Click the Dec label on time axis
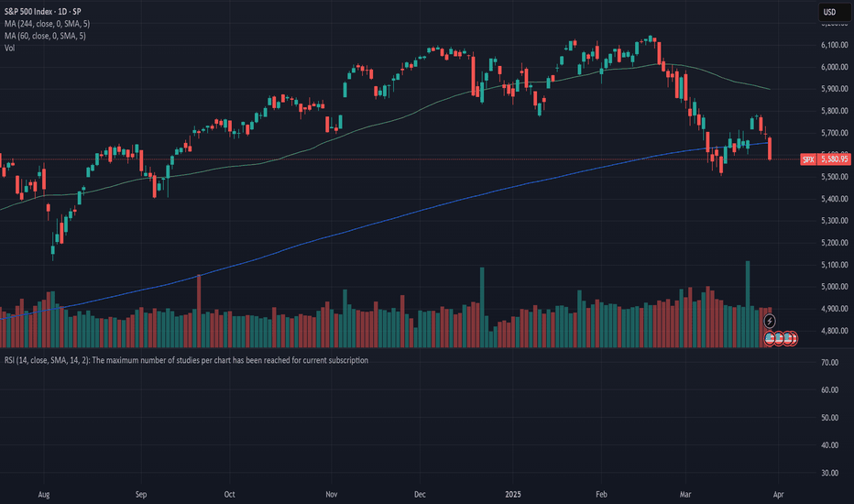Image resolution: width=854 pixels, height=504 pixels. pos(420,495)
